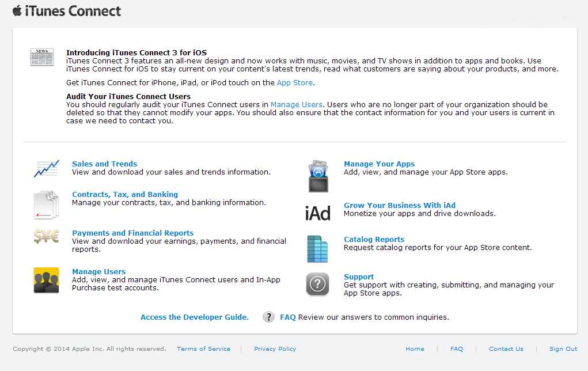
Task: Click the Catalog Reports spreadsheet icon
Action: (317, 249)
